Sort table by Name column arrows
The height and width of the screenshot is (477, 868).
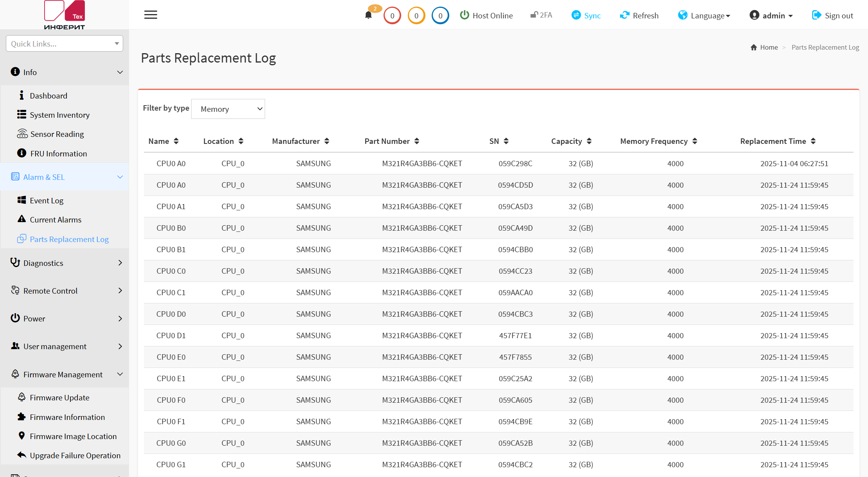176,141
